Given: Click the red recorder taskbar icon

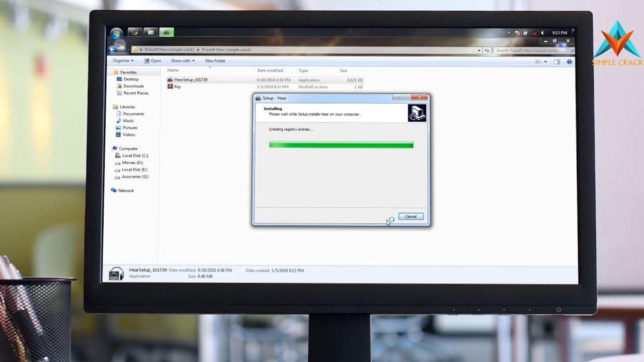Looking at the screenshot, I should 135,32.
